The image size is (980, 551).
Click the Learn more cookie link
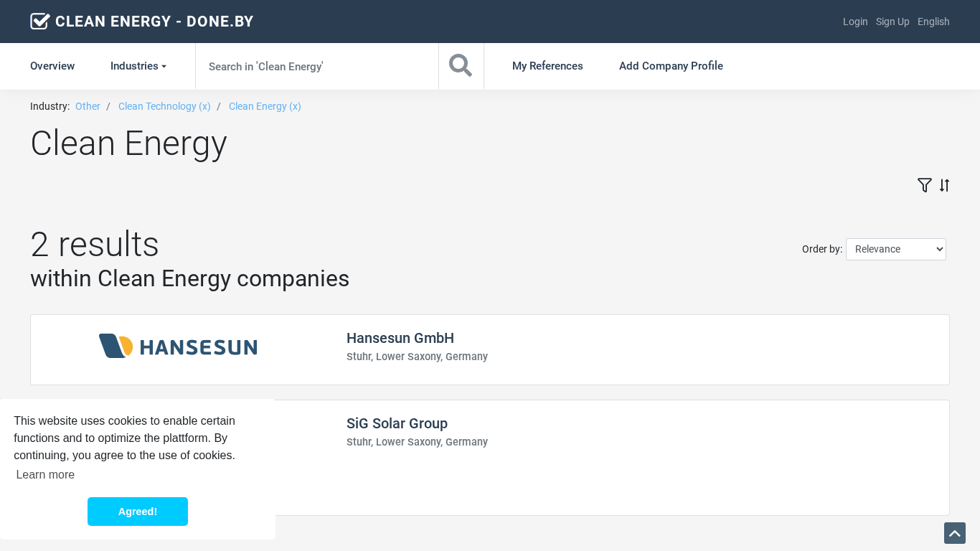point(45,474)
